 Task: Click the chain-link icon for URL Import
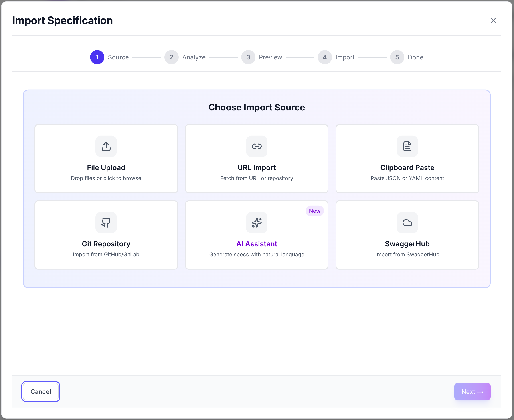click(x=257, y=146)
